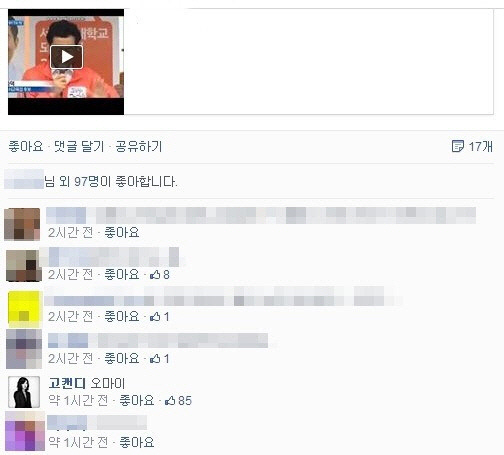This screenshot has height=455, width=504.
Task: Click the 좋아요 link under the post
Action: (x=26, y=146)
